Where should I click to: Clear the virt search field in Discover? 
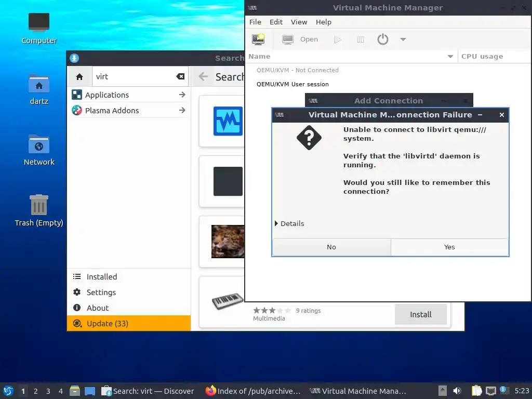pyautogui.click(x=180, y=77)
